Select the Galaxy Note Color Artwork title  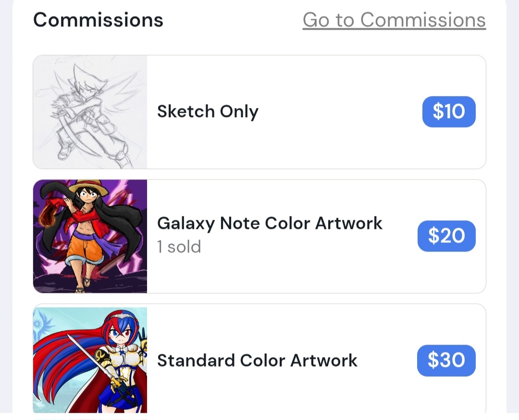click(270, 223)
